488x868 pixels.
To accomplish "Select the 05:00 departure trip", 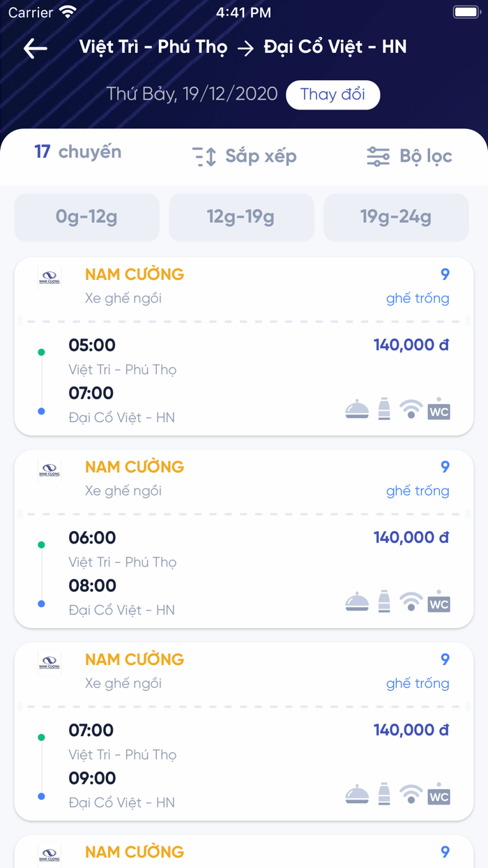I will [244, 345].
